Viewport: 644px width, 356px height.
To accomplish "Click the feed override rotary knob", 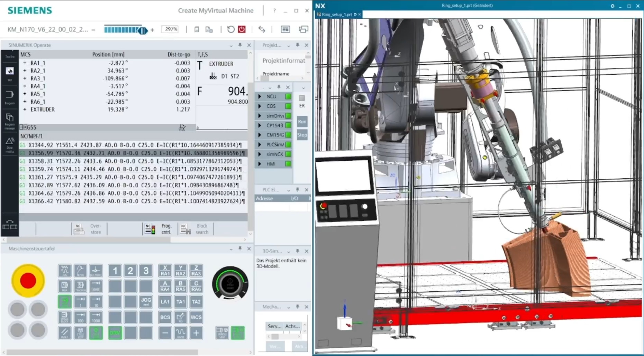I will click(230, 283).
